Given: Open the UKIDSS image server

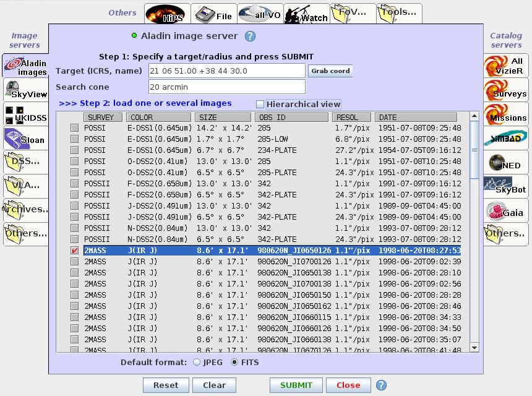Looking at the screenshot, I should [x=25, y=114].
